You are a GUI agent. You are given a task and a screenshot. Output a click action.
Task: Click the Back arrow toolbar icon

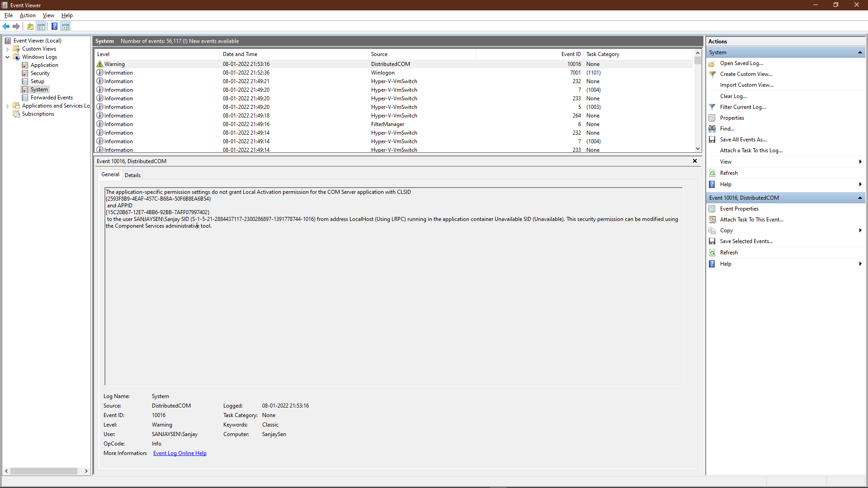pos(6,27)
